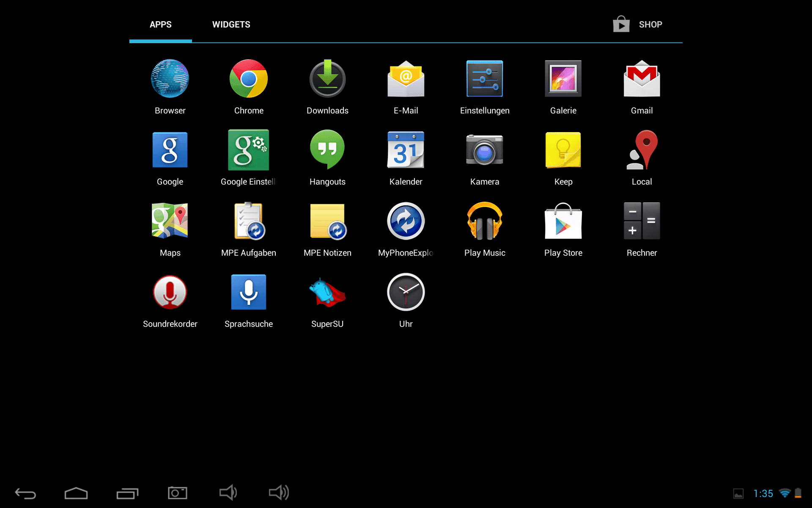Open the clock showing 1:35
Screen dimensions: 812x508
click(763, 494)
